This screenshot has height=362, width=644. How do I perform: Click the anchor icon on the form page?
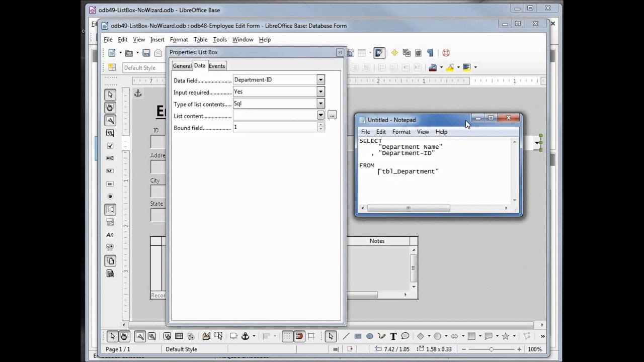click(138, 94)
